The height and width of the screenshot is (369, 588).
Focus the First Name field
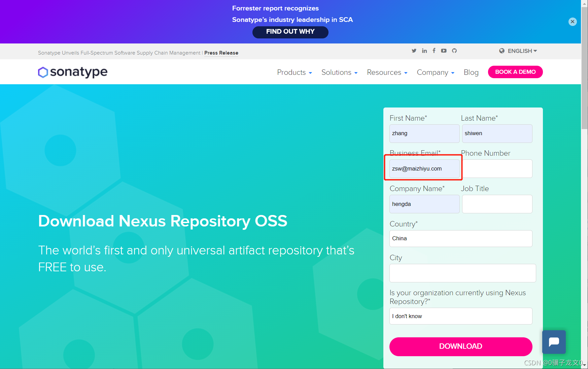424,133
